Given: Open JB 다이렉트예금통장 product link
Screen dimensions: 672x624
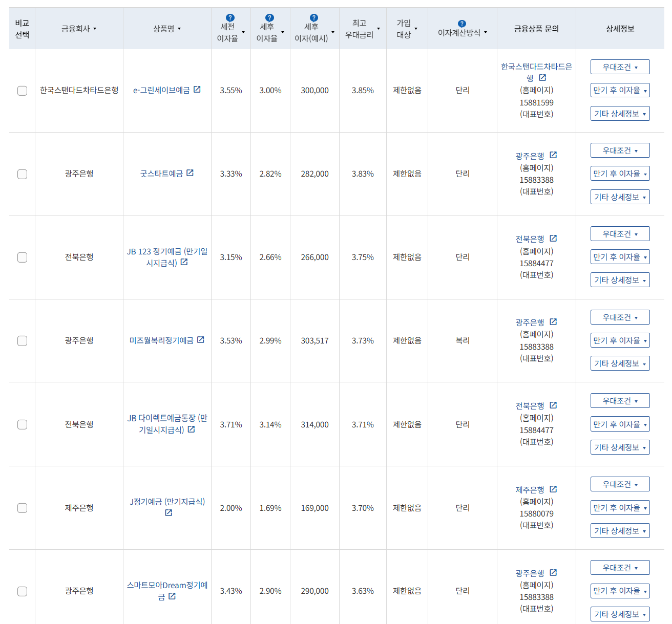Looking at the screenshot, I should [x=167, y=424].
